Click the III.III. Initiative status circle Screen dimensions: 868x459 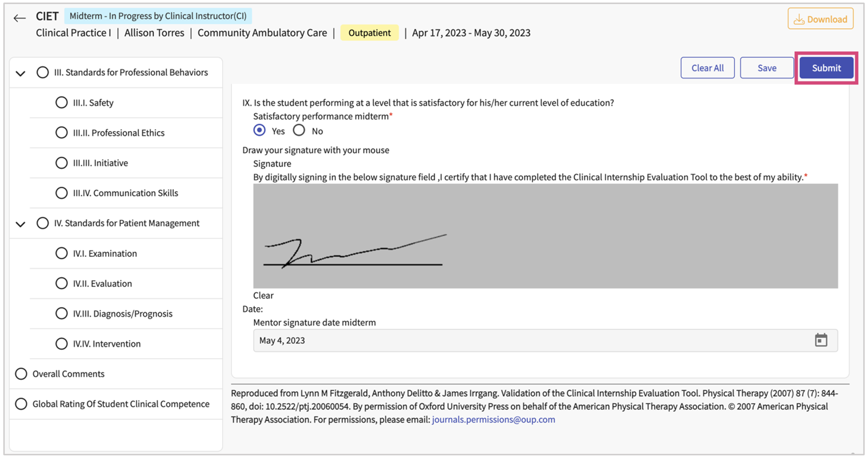[x=62, y=163]
